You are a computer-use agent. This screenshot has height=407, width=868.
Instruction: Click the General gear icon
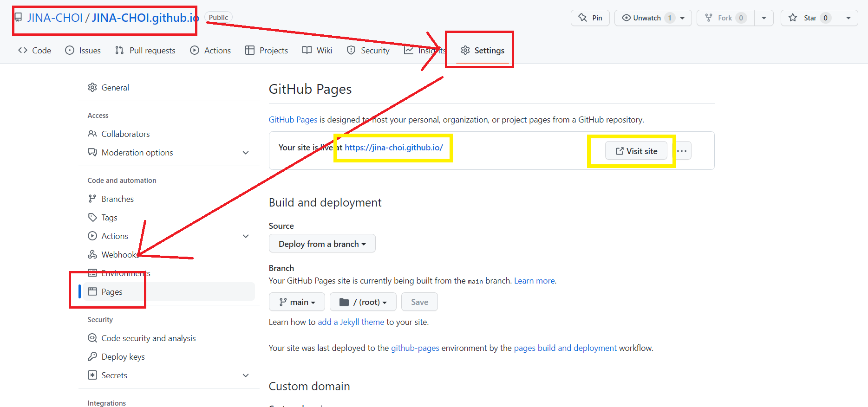[x=92, y=87]
